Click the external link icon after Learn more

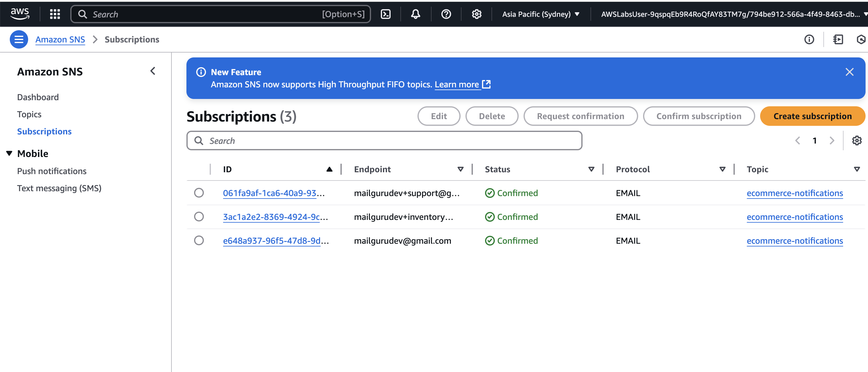(x=486, y=84)
